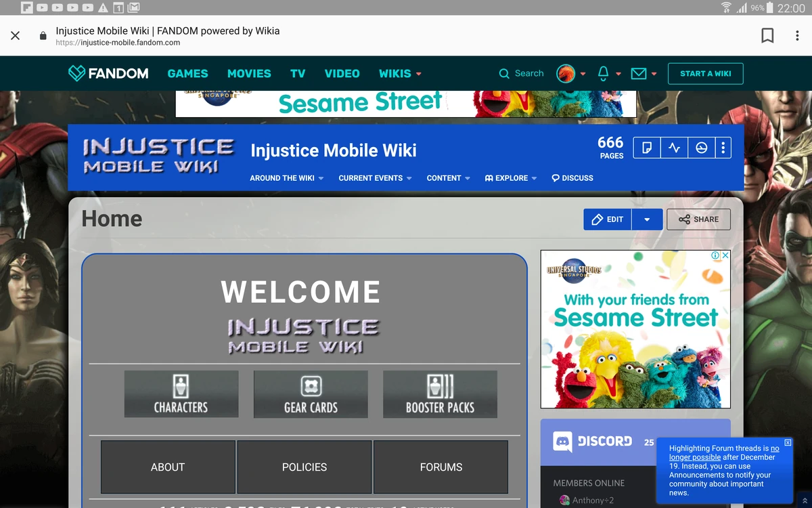Click the Search magnifier field
812x508 pixels.
[x=521, y=73]
